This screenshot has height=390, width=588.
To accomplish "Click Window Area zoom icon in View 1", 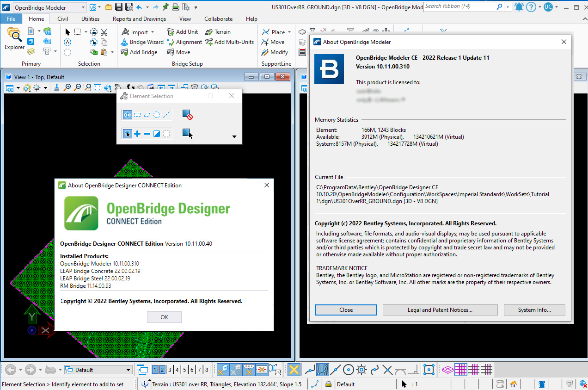I will click(x=87, y=87).
